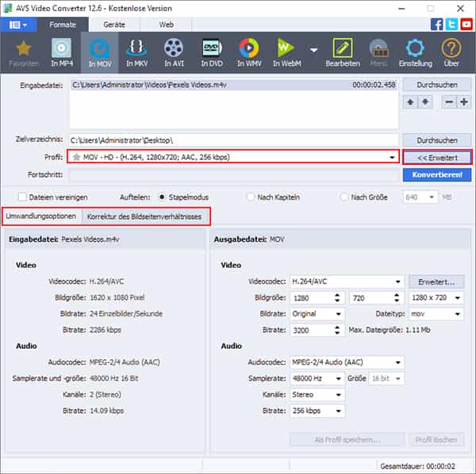Image resolution: width=476 pixels, height=474 pixels.
Task: Start conversion with Konvertieren! button
Action: click(x=437, y=174)
